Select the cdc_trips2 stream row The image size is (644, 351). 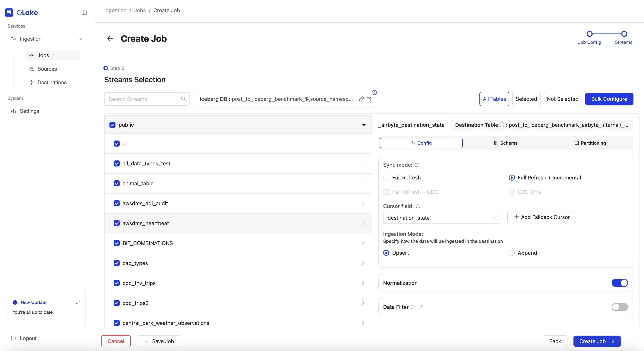pos(238,303)
